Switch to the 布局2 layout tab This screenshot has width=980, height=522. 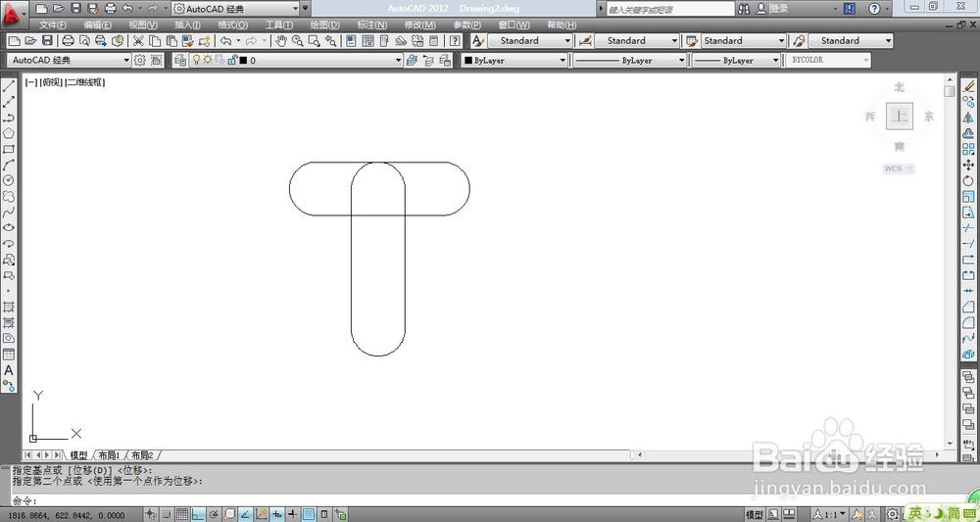(142, 455)
